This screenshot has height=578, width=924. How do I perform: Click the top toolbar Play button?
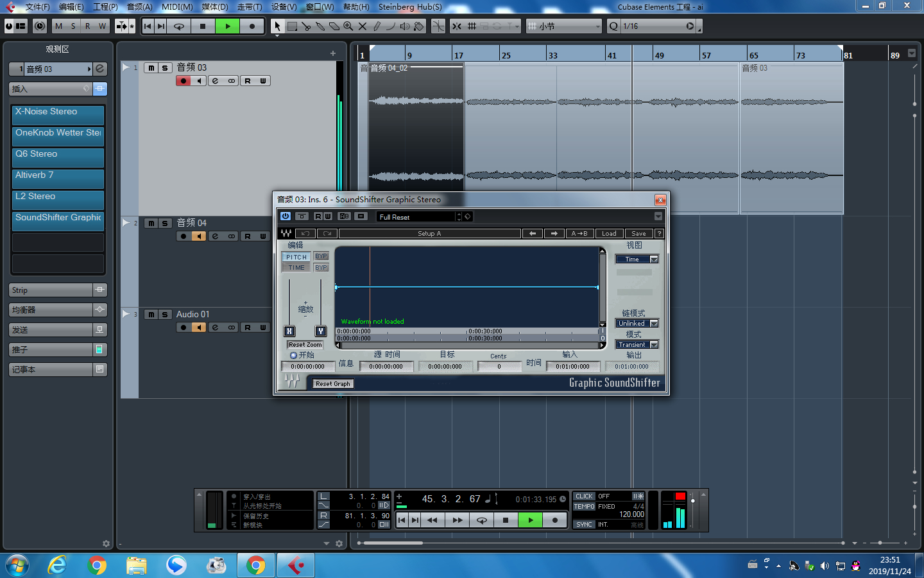pos(227,26)
